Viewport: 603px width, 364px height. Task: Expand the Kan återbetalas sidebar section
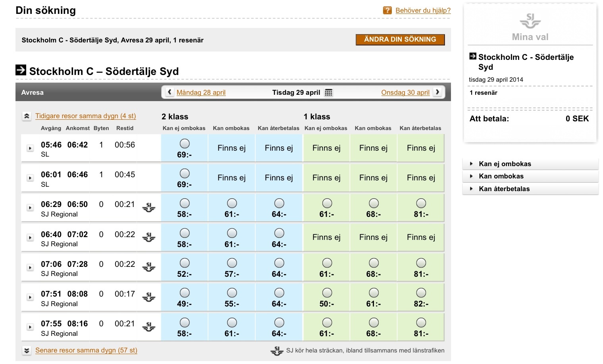click(x=504, y=189)
